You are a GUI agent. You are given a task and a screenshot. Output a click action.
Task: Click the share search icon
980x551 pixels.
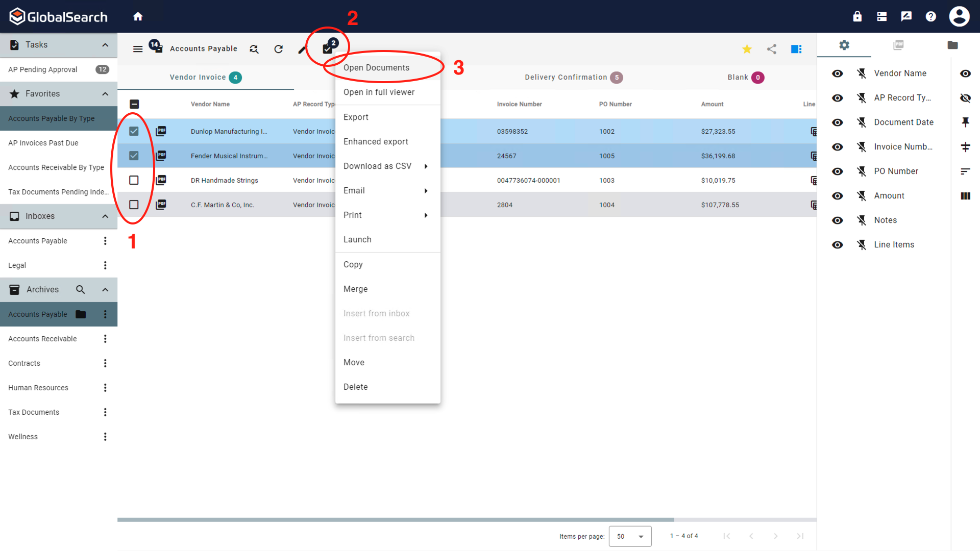771,49
